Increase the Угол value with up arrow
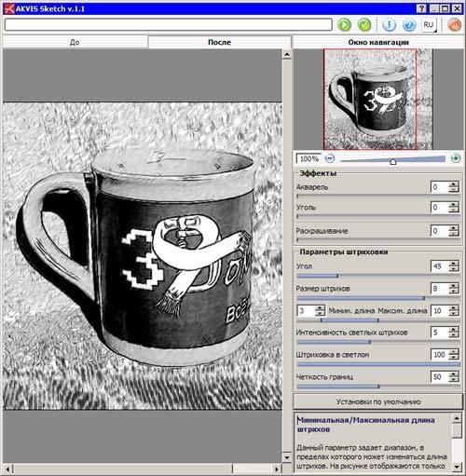Screen dimensions: 466x476 pyautogui.click(x=454, y=264)
